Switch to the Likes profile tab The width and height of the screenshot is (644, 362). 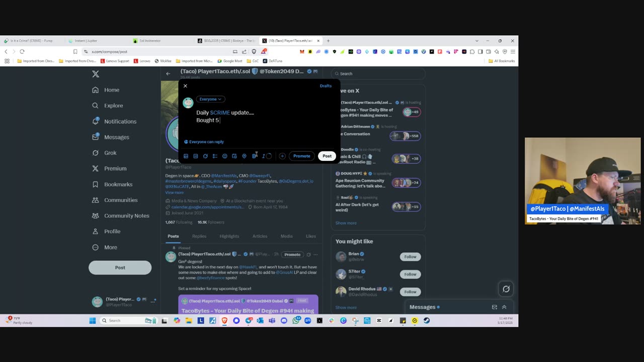coord(311,236)
